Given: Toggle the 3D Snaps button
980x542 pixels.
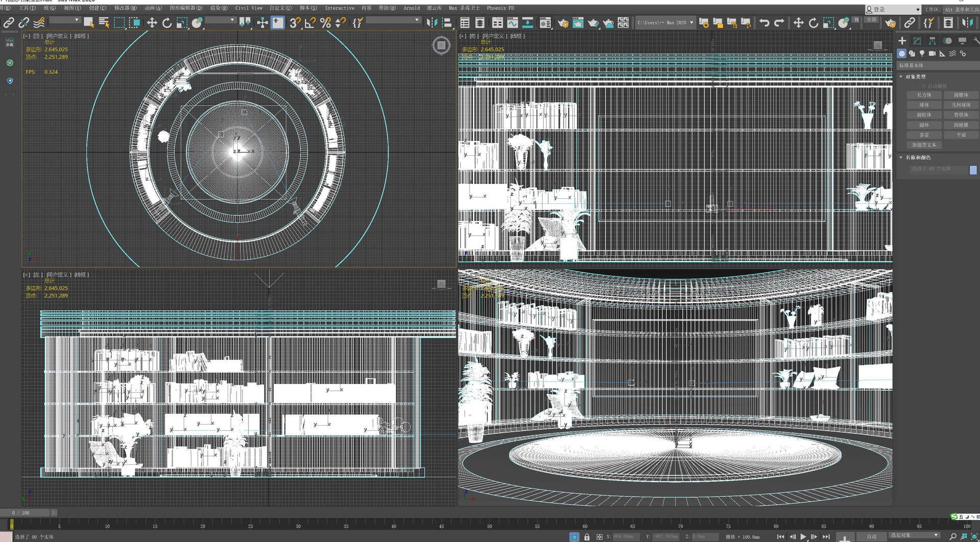Looking at the screenshot, I should point(295,22).
